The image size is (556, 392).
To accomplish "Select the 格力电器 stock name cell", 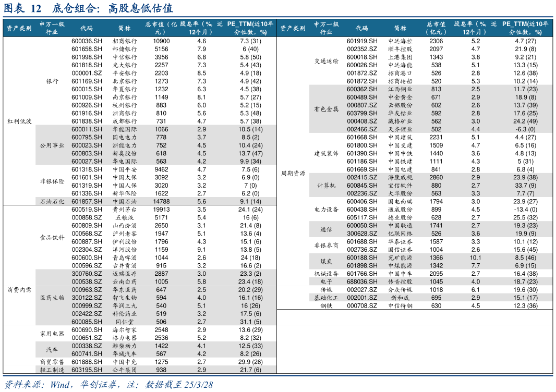I will click(125, 338).
